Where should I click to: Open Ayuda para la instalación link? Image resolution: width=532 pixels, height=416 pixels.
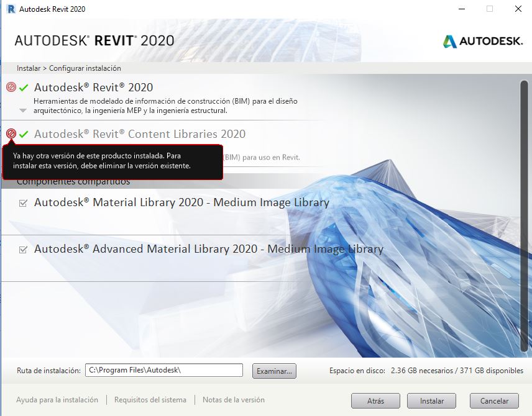pos(57,400)
